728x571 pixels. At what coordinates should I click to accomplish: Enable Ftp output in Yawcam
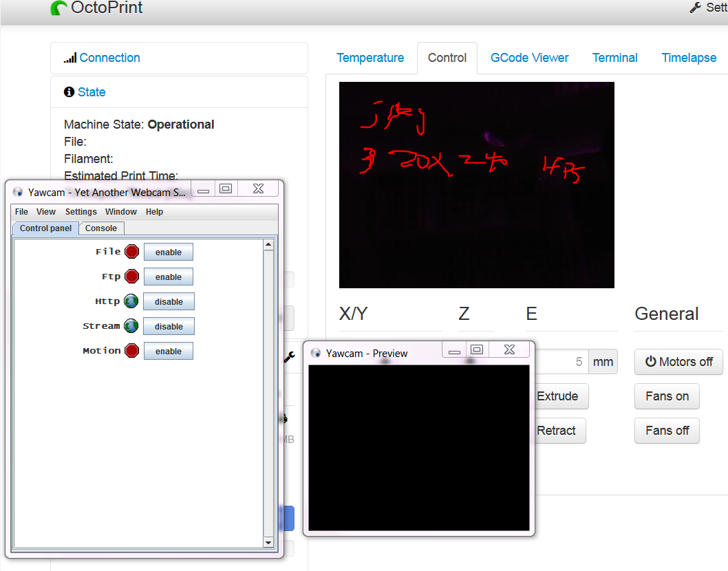click(169, 277)
